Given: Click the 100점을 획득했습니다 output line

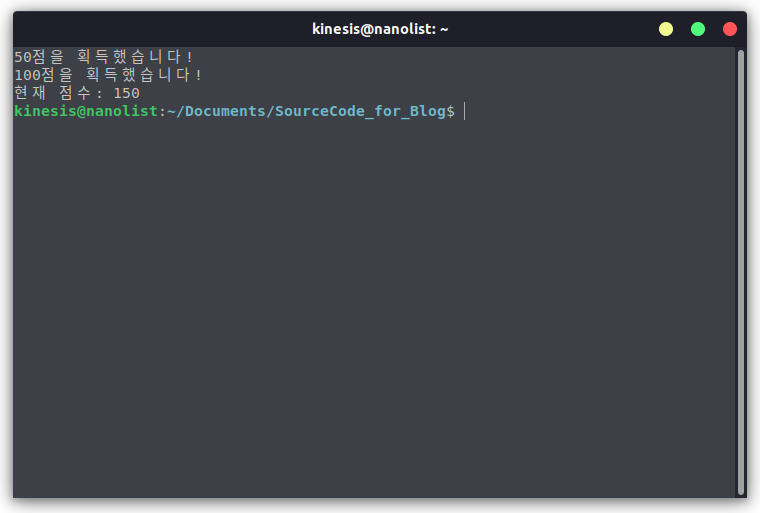Looking at the screenshot, I should pos(108,75).
